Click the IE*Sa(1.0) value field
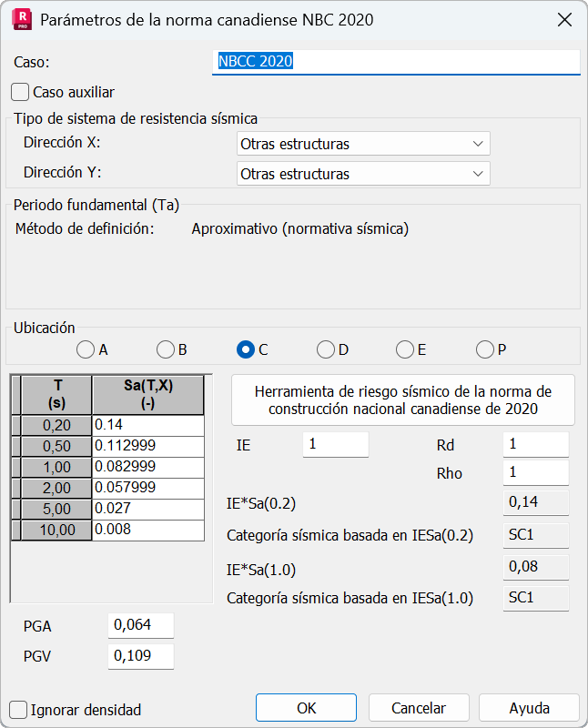 point(535,567)
